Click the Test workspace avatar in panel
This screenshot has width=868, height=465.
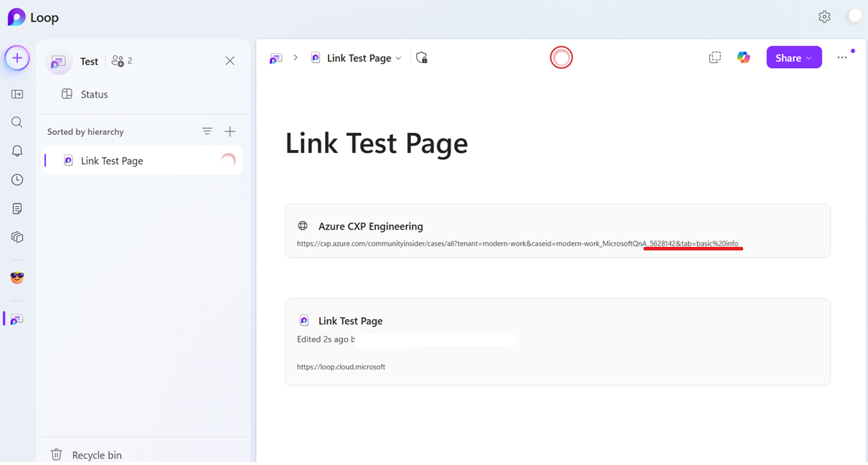pyautogui.click(x=59, y=62)
